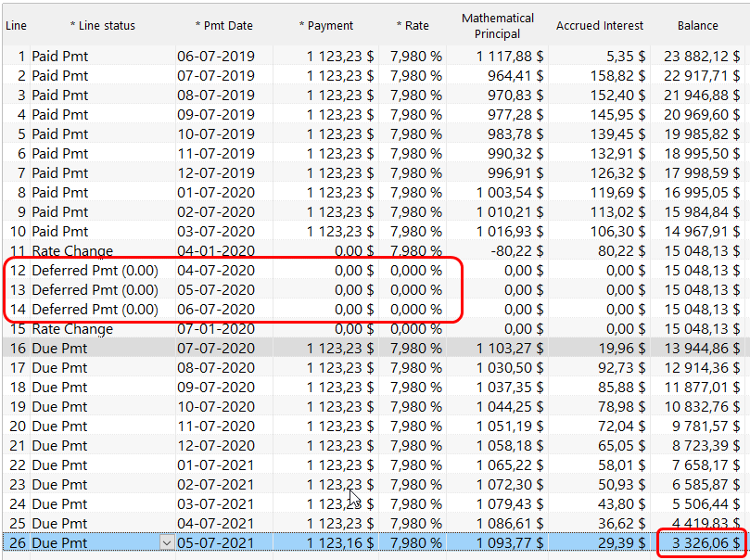Click Due Pmt status on line 16

coord(59,349)
